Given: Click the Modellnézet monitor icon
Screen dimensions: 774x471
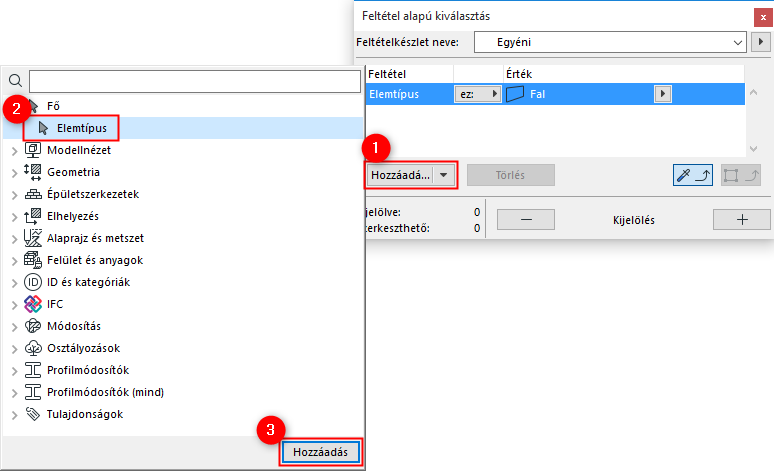Looking at the screenshot, I should 33,150.
